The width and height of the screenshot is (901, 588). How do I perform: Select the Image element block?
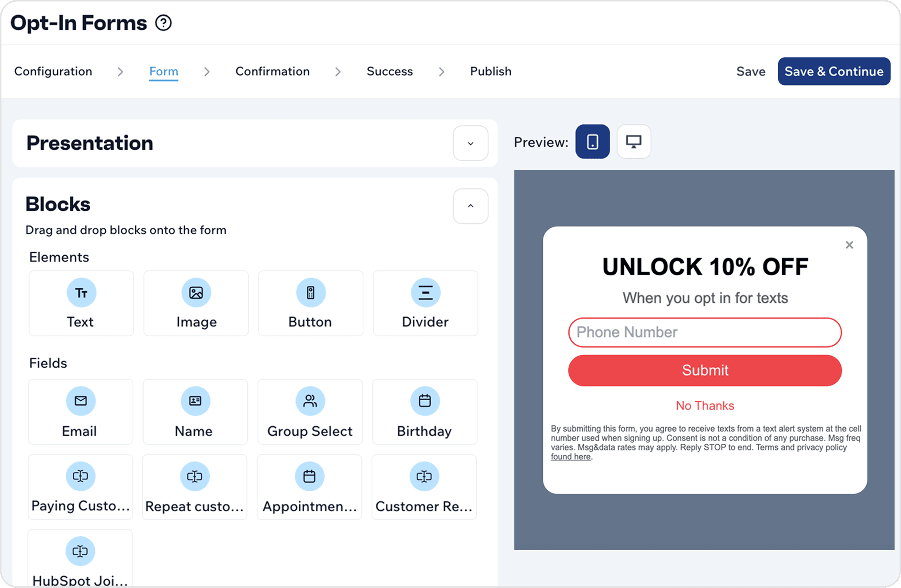pos(196,303)
